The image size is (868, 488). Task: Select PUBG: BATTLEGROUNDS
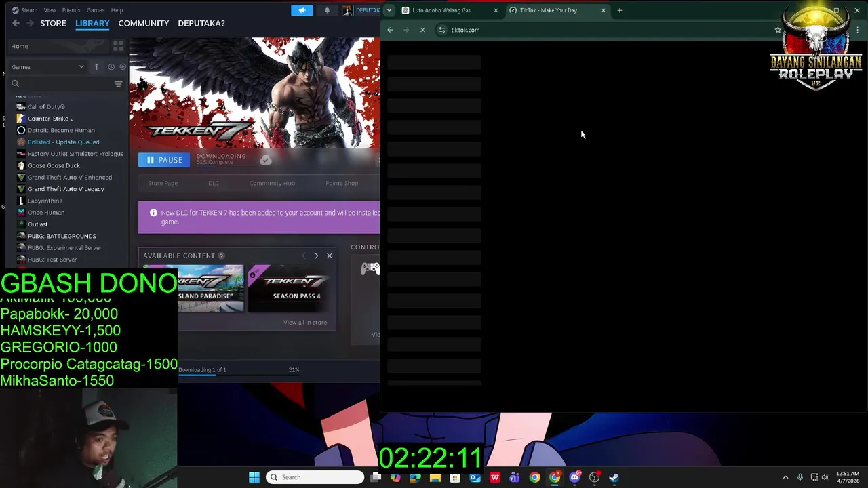[x=62, y=236]
